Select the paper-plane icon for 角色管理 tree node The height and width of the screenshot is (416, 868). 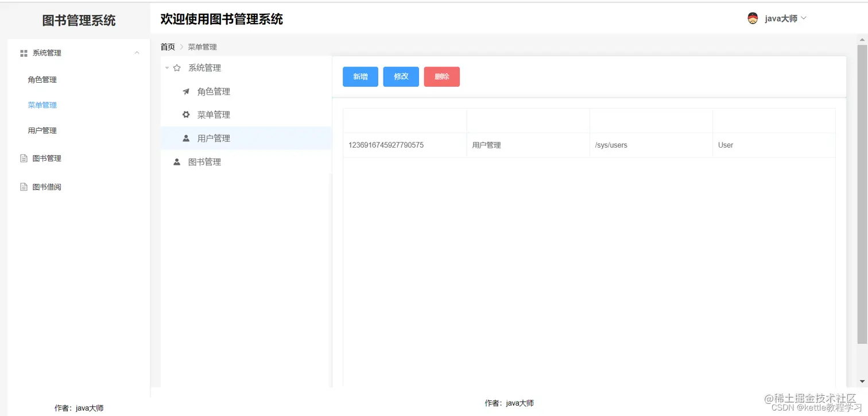185,91
